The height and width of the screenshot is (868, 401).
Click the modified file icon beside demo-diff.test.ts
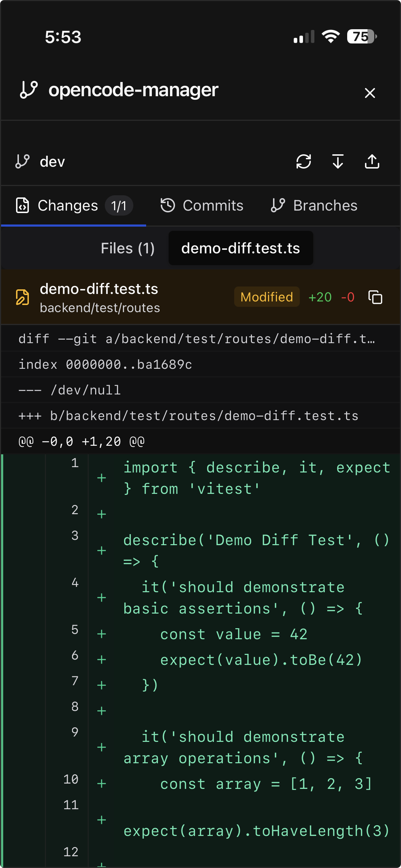click(22, 297)
